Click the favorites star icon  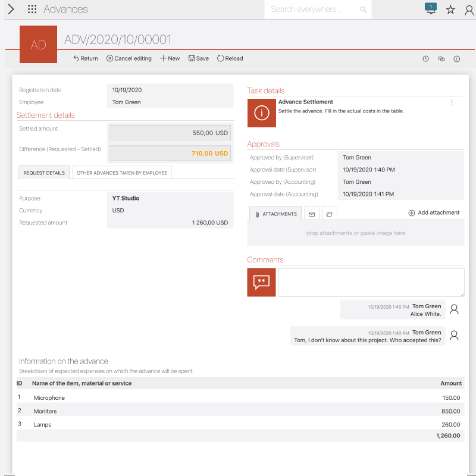pyautogui.click(x=450, y=10)
